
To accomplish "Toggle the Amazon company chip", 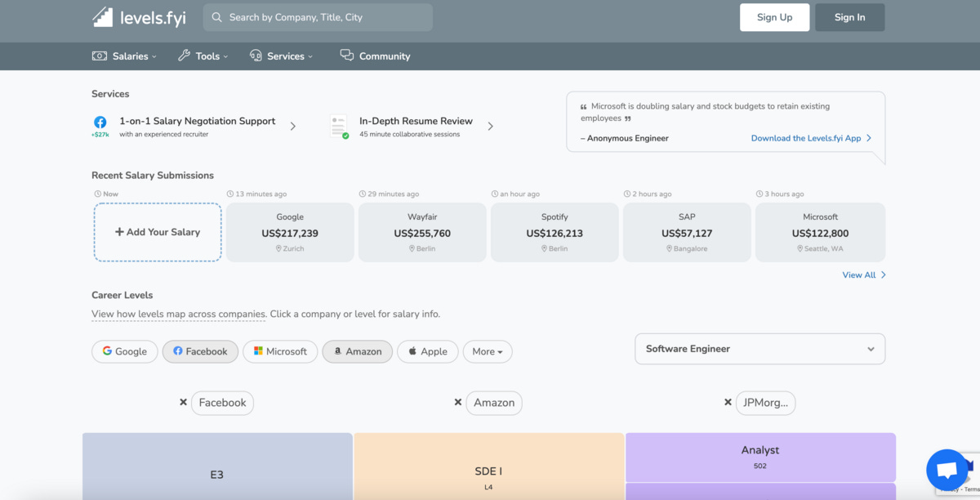I will point(358,351).
